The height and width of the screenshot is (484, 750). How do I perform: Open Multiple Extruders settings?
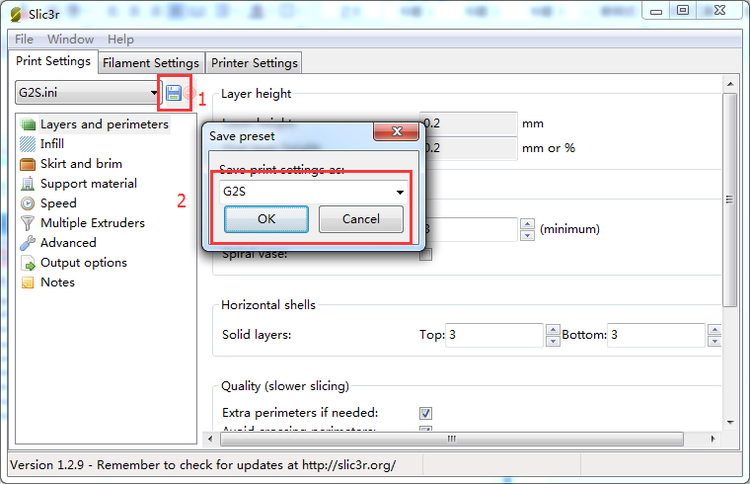pyautogui.click(x=92, y=223)
